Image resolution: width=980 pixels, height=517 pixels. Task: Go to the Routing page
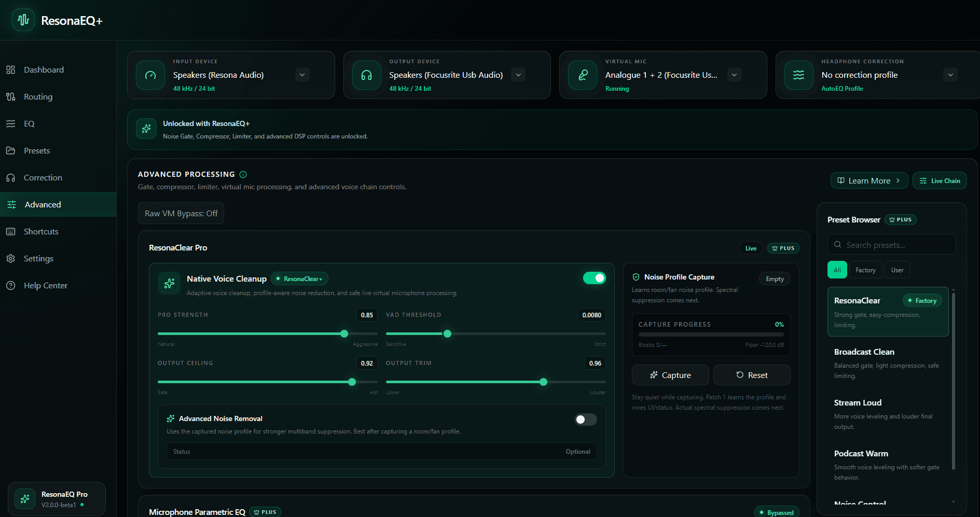coord(58,96)
